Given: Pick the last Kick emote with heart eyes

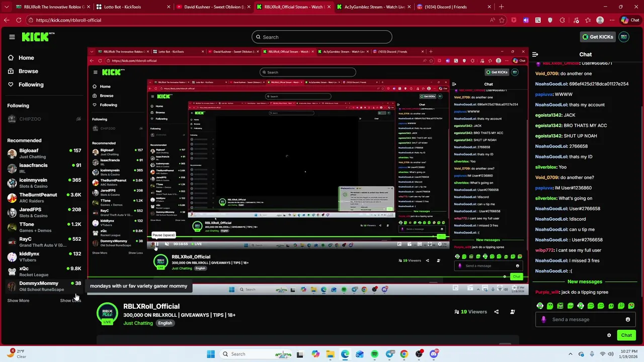Looking at the screenshot, I should click(631, 306).
